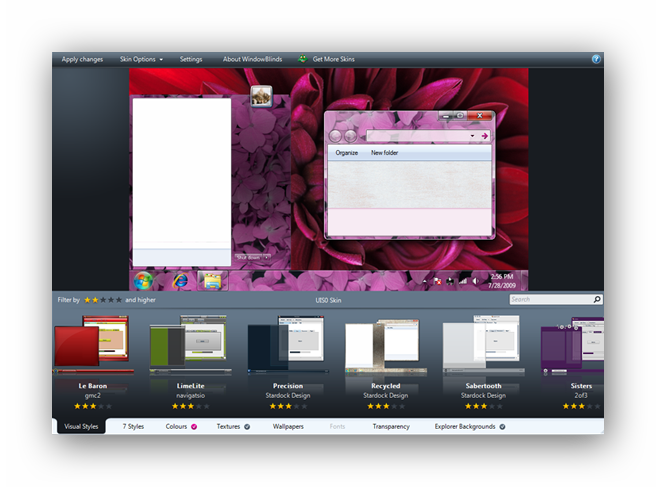This screenshot has height=487, width=656.
Task: Click the folder icon in preview taskbar
Action: click(212, 280)
